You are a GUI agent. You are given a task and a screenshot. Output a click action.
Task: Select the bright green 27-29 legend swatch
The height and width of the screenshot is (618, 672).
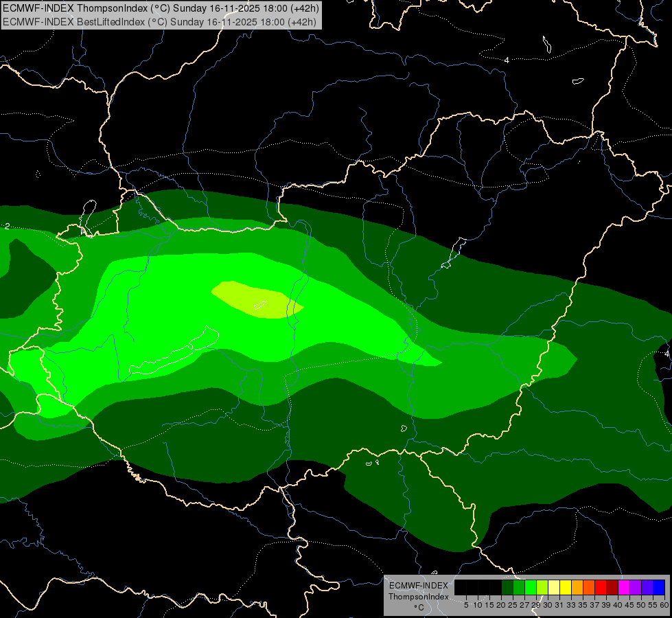[531, 587]
